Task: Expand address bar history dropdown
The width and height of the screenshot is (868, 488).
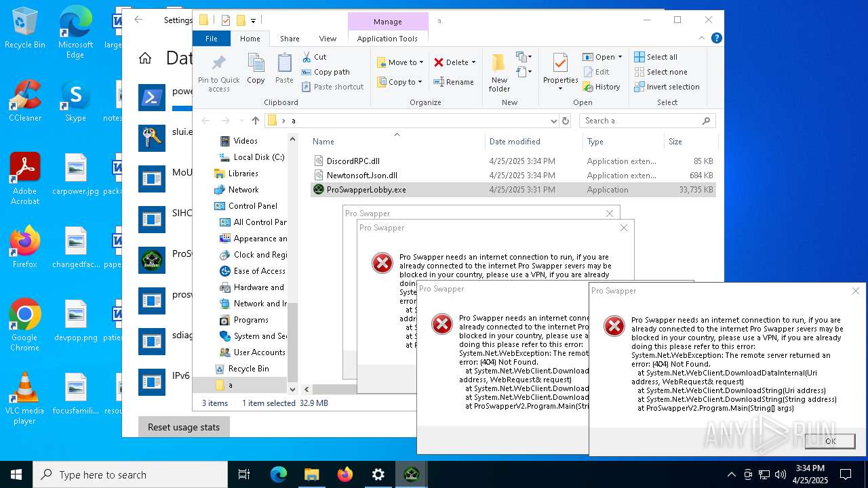Action: [554, 121]
